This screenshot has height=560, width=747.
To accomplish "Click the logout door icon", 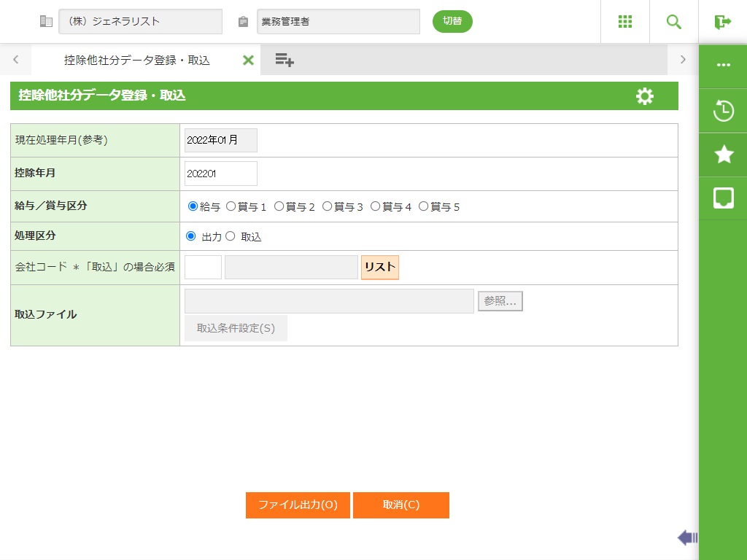I will [x=722, y=22].
